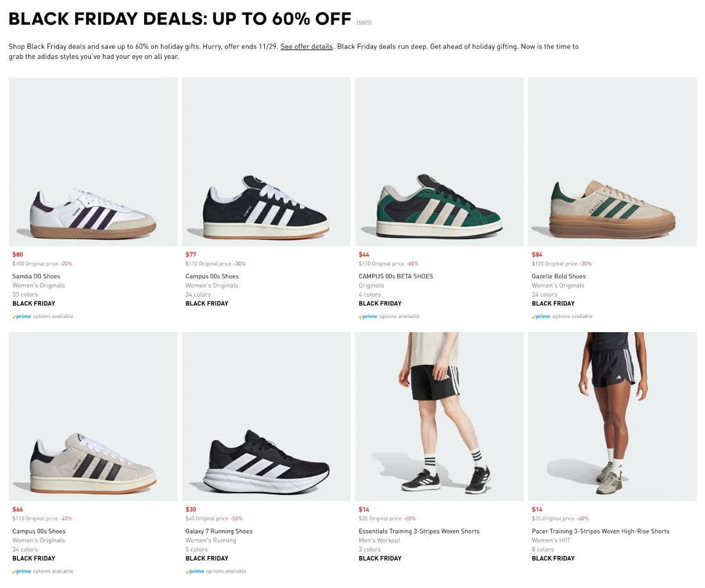
Task: Open Essentials Training 3-Stripes Woven Shorts image
Action: pyautogui.click(x=439, y=417)
